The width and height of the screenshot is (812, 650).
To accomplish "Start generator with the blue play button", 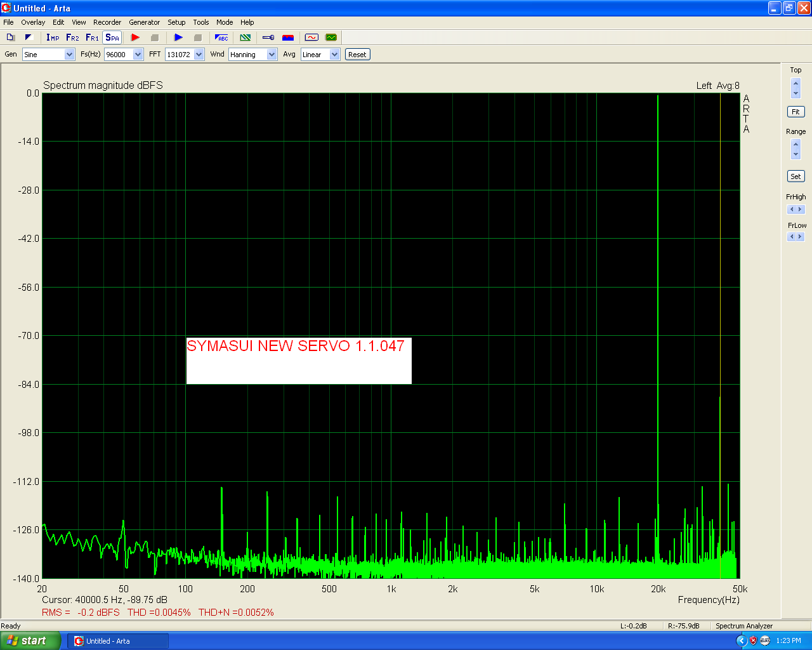I will pyautogui.click(x=178, y=37).
